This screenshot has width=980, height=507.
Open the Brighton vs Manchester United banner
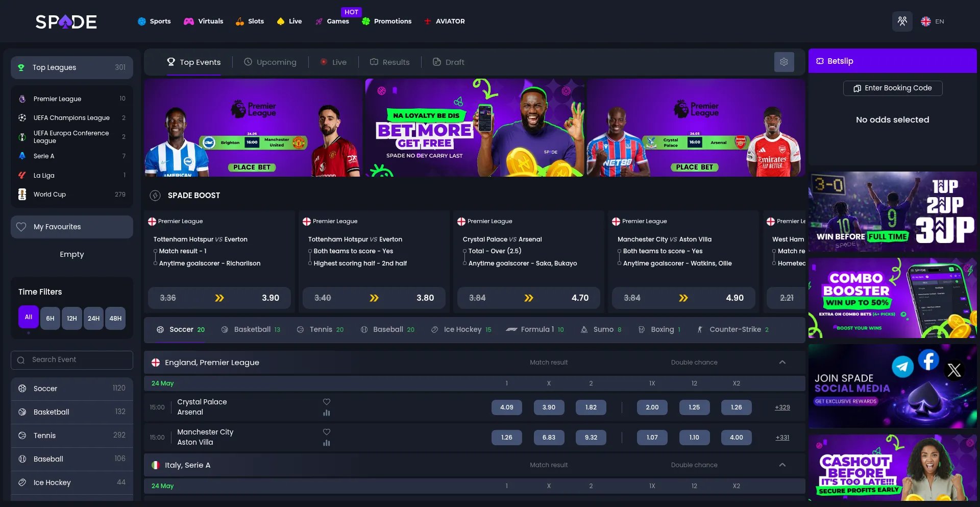253,128
